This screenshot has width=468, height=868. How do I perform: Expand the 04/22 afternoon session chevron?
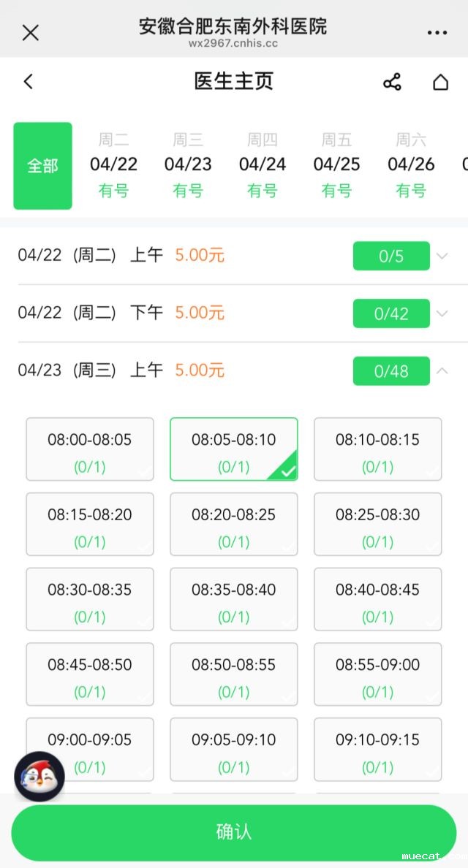[442, 313]
